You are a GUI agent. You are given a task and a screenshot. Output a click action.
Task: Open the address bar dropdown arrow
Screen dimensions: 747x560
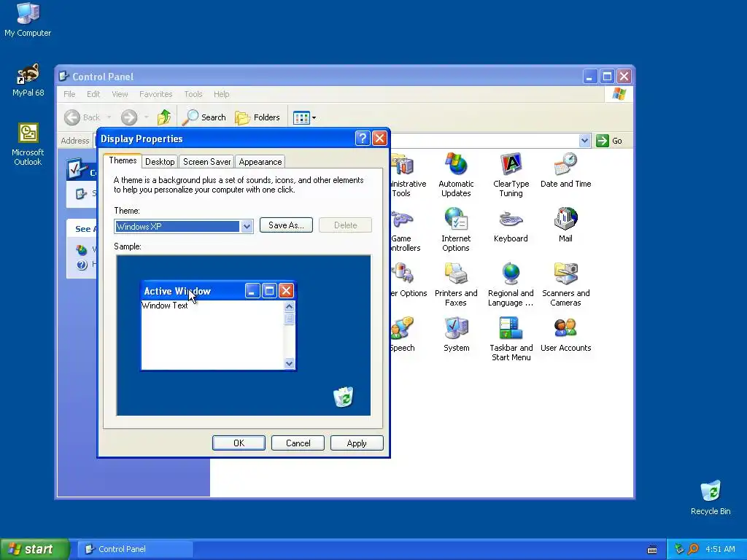coord(584,141)
